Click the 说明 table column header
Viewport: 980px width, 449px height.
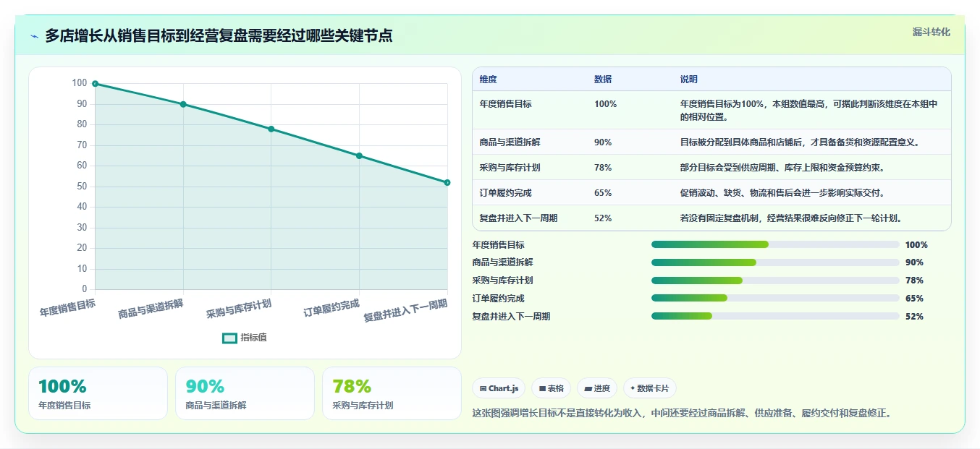click(x=689, y=80)
